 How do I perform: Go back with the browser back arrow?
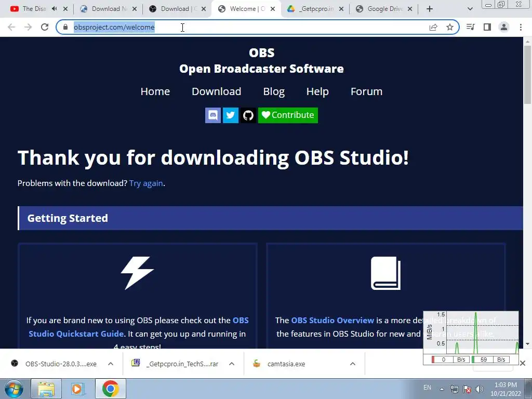point(11,27)
